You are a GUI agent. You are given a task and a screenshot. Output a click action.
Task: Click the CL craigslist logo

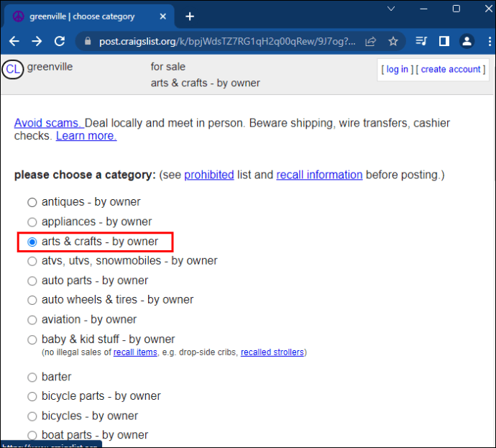13,69
